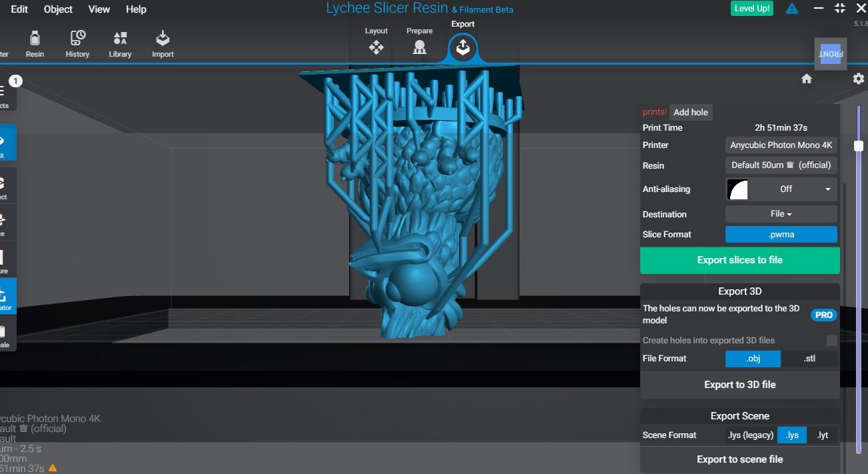Open the Destination File dropdown
Screen dimensions: 868x474
tap(781, 214)
